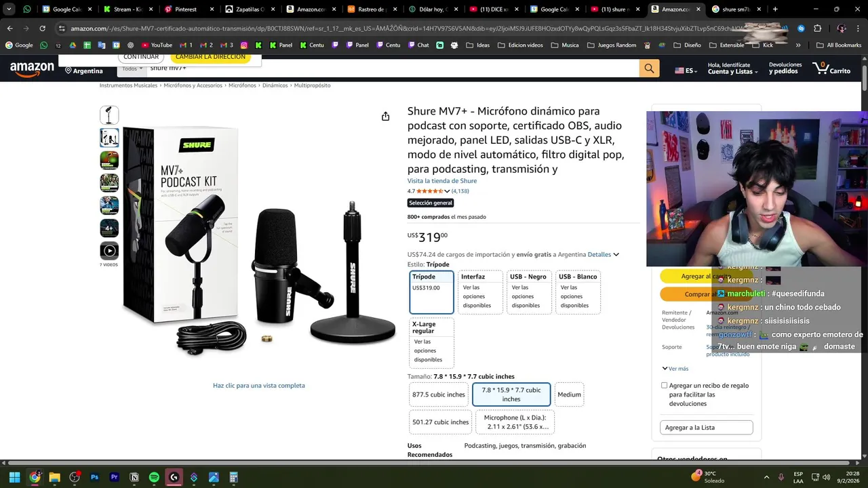Switch to the Pinterest tab
868x488 pixels.
[189, 9]
